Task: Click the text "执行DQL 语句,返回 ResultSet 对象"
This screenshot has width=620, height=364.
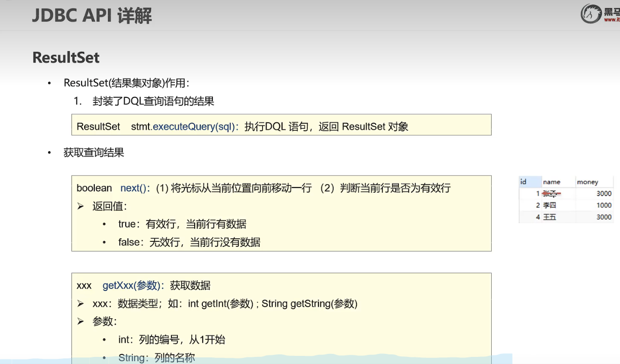Action: [x=326, y=127]
